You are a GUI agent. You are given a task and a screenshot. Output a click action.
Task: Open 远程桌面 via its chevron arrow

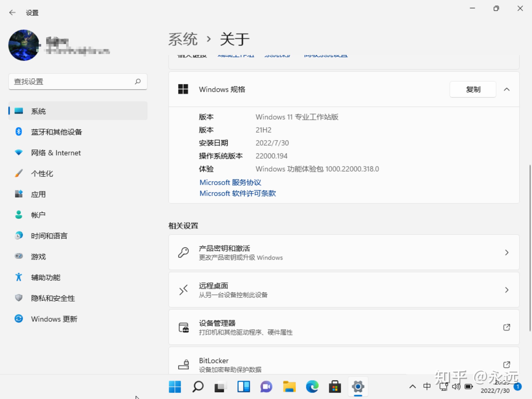tap(507, 290)
